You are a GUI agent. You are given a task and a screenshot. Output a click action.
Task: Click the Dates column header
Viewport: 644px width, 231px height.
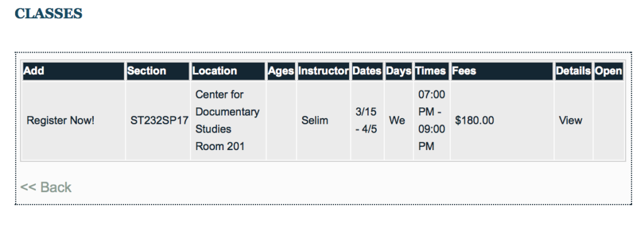pyautogui.click(x=367, y=72)
